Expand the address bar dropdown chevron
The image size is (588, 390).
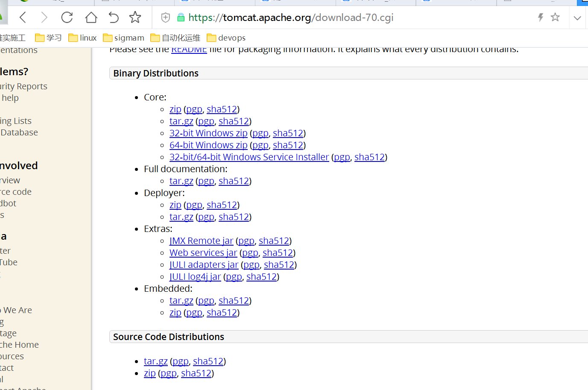tap(577, 18)
